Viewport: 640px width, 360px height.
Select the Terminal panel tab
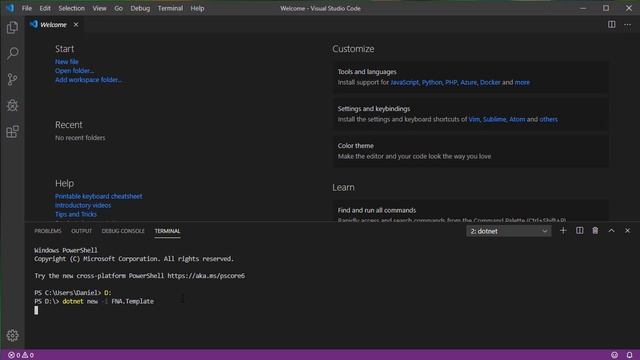point(167,231)
